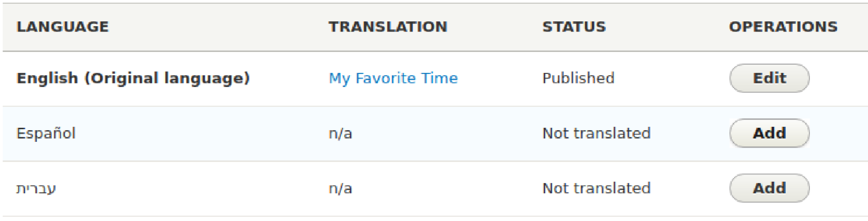Screen dimensions: 868x221
Task: Click the TRANSLATION column header
Action: [388, 27]
